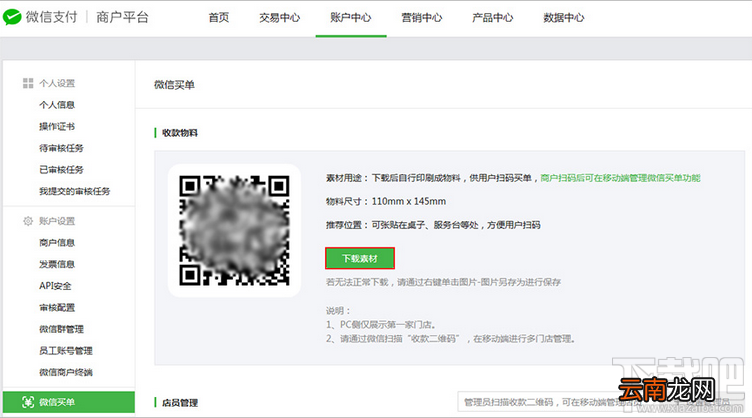
Task: Open 员工账号管理 sidebar item
Action: pos(66,350)
